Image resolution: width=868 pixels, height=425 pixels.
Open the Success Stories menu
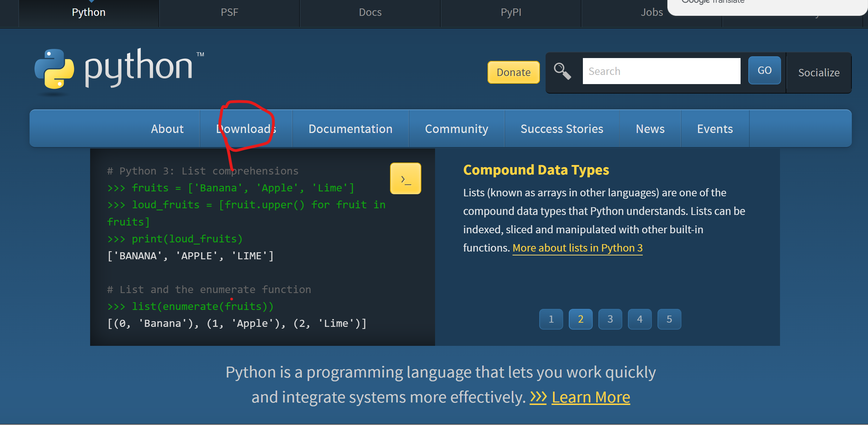click(562, 129)
